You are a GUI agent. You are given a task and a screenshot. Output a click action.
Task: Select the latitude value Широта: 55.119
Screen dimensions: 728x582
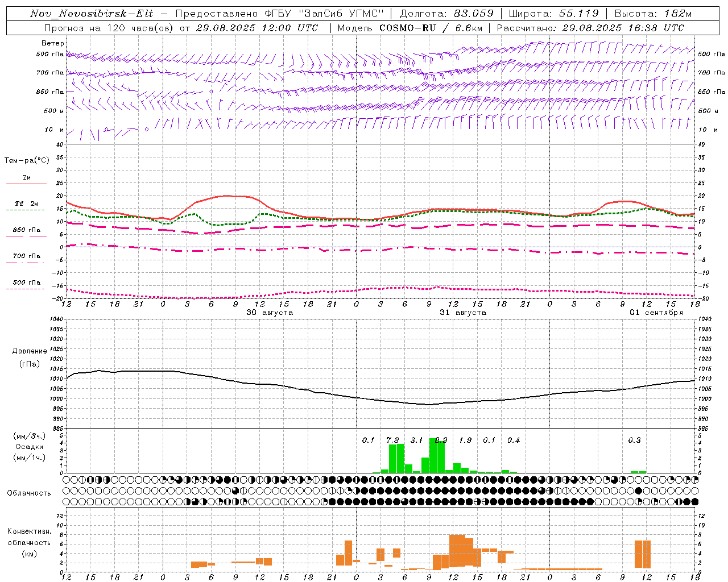(554, 14)
